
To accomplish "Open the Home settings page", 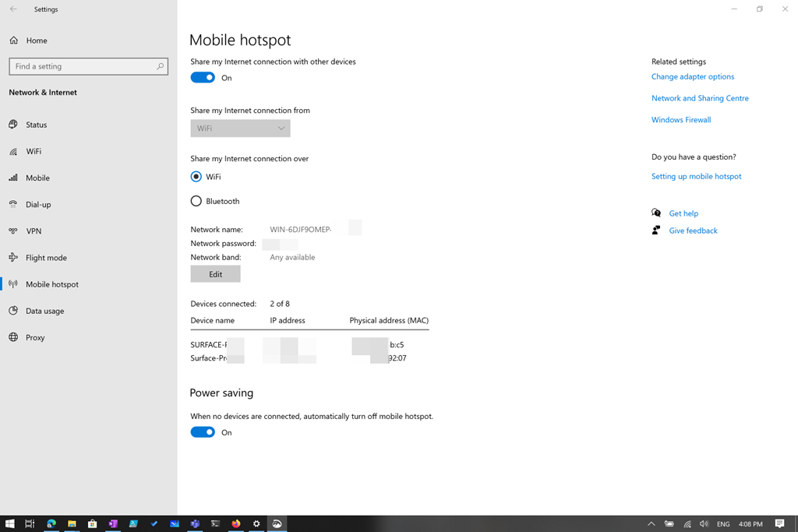I will coord(36,41).
